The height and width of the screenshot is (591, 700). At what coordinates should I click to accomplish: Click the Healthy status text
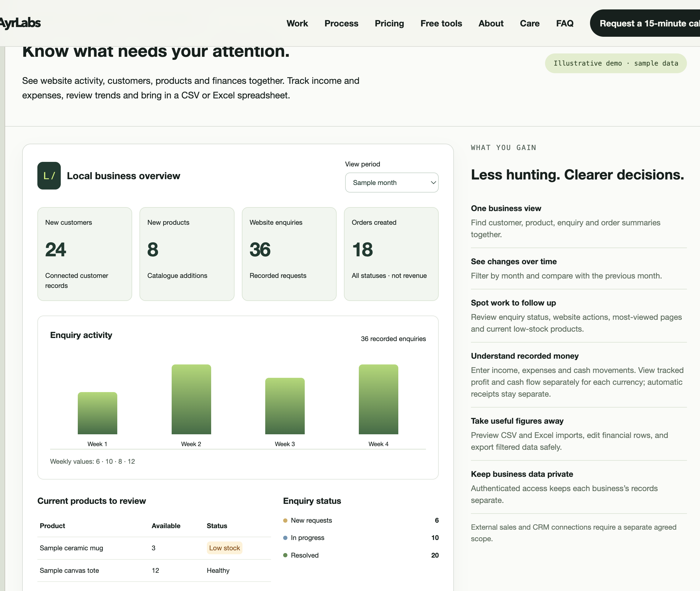218,570
